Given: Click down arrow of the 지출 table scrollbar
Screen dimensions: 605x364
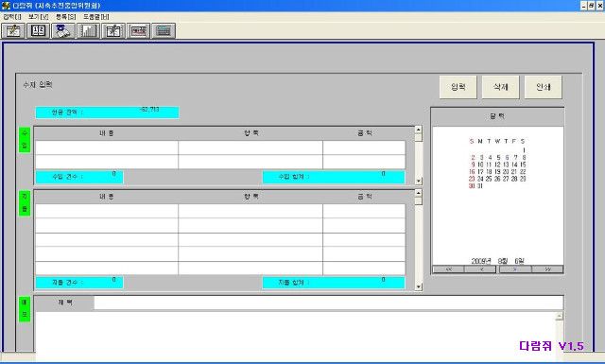Looking at the screenshot, I should point(418,286).
